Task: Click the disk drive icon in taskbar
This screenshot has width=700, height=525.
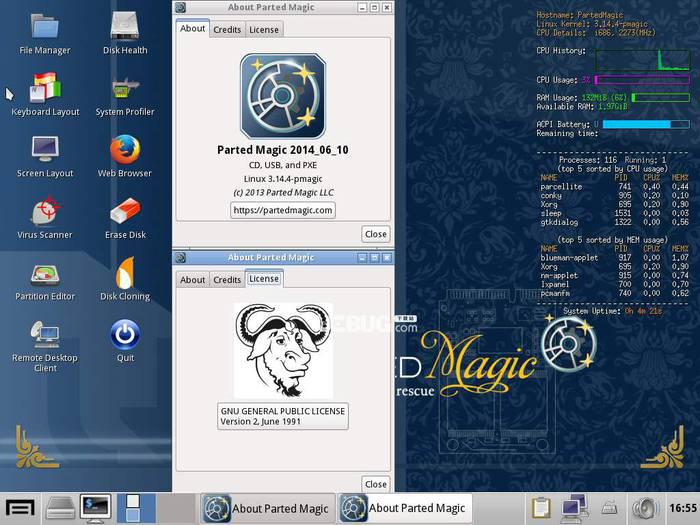Action: (x=61, y=509)
